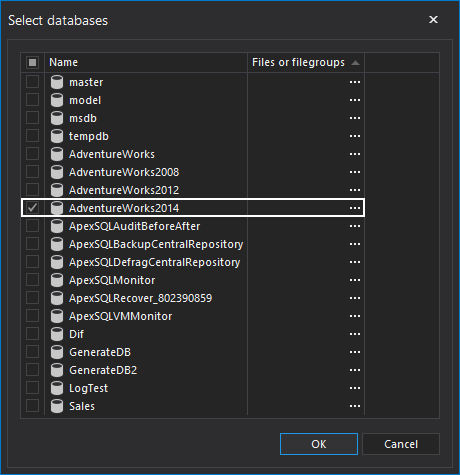The height and width of the screenshot is (475, 460).
Task: Sort by the Name column header
Action: pyautogui.click(x=146, y=62)
